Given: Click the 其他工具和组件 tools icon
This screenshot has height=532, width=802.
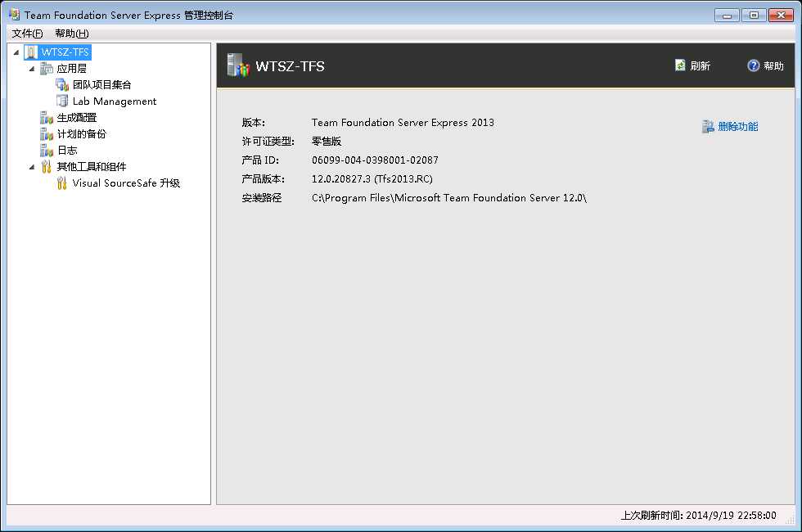Looking at the screenshot, I should (x=47, y=167).
